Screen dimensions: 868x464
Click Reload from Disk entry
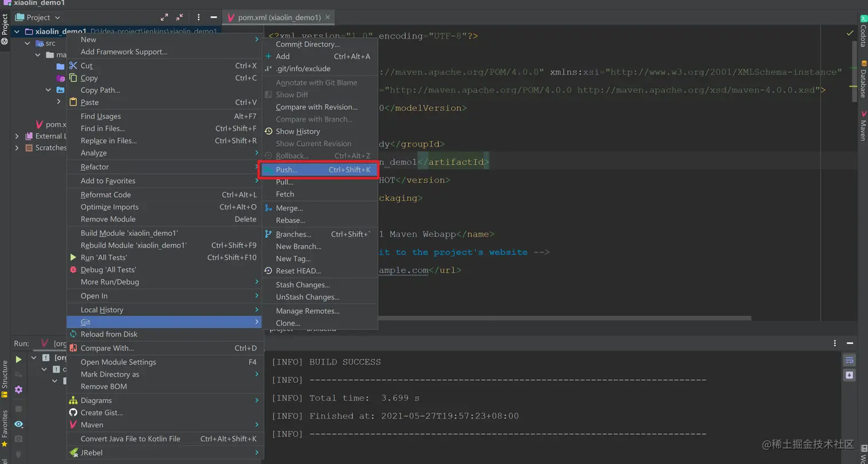[164, 334]
